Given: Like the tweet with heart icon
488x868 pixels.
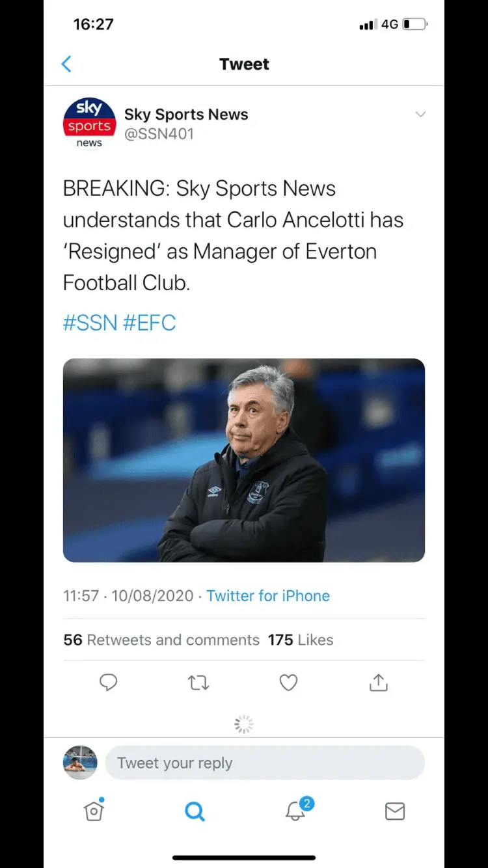Looking at the screenshot, I should click(x=288, y=683).
